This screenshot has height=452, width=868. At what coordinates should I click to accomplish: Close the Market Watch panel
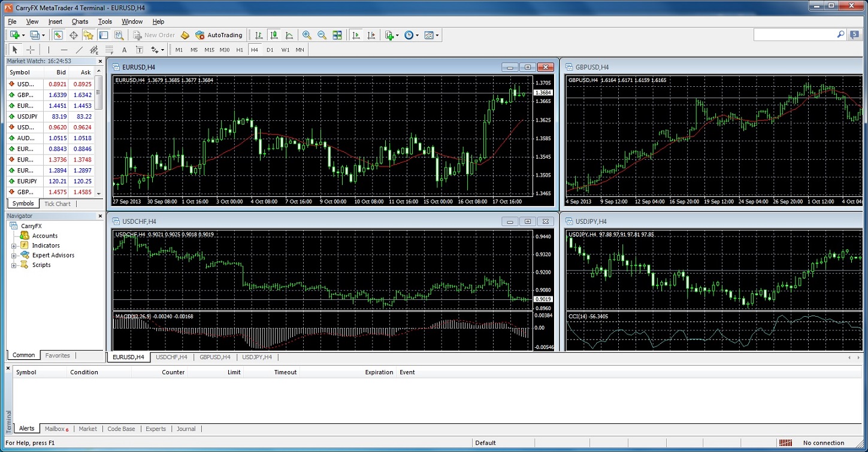(100, 61)
